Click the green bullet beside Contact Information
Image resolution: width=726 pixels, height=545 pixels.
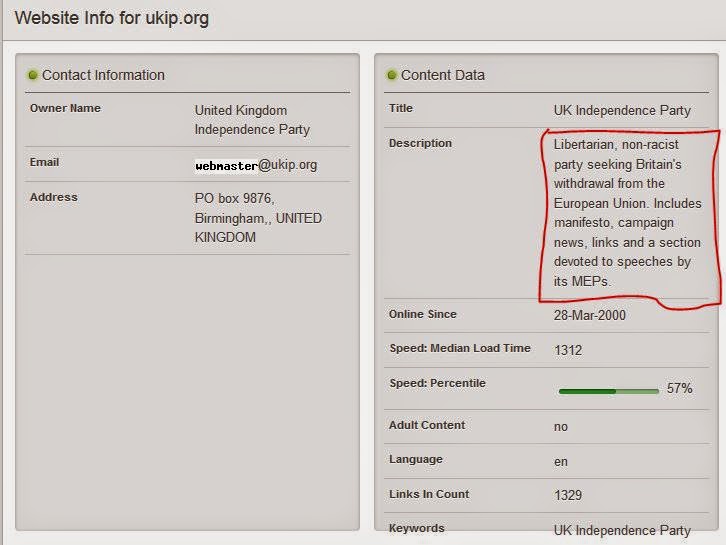[x=33, y=75]
